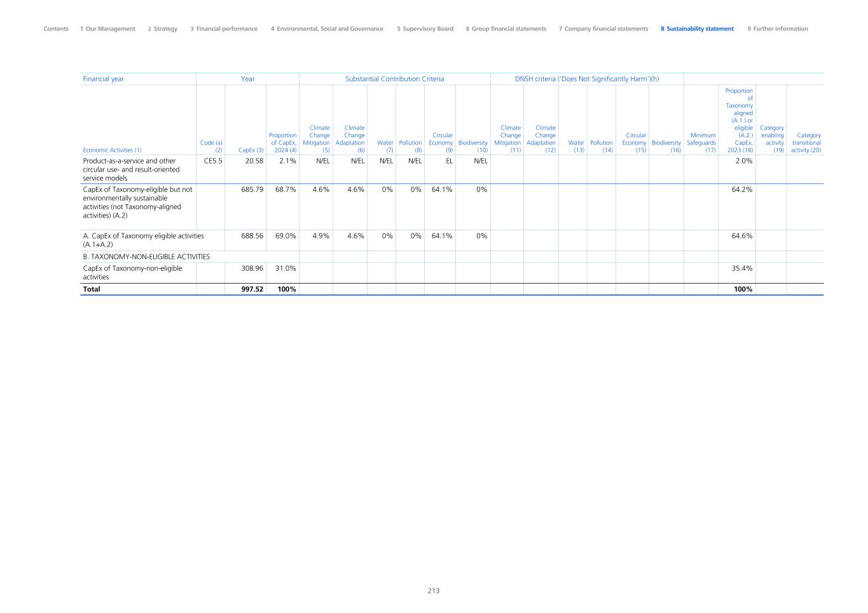Image resolution: width=868 pixels, height=613 pixels.
Task: Select the Sustainability statement tab
Action: tap(697, 29)
